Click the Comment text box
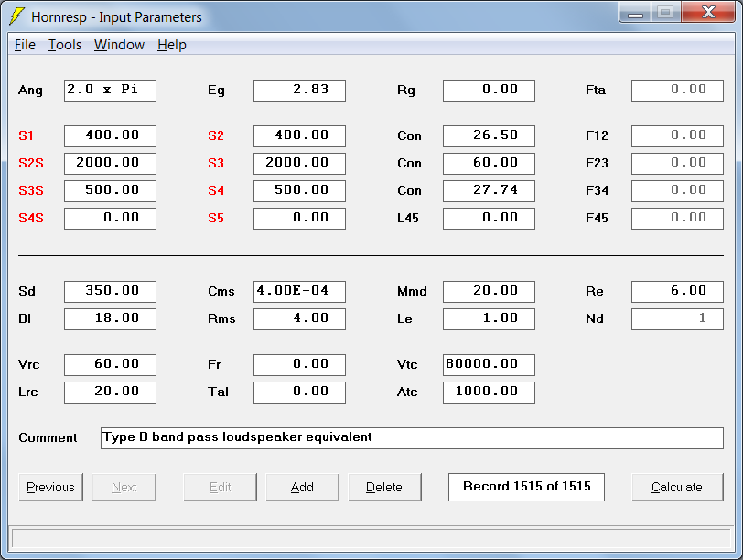The height and width of the screenshot is (560, 743). pos(413,438)
